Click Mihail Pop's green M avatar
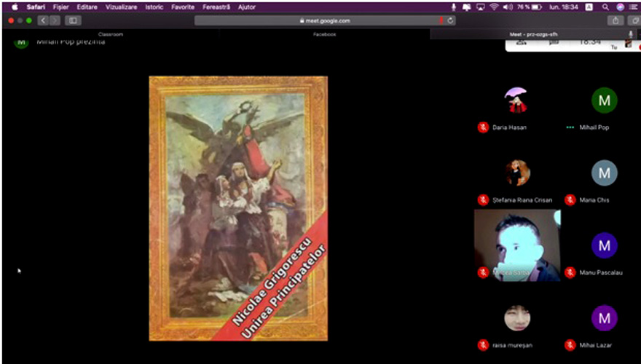This screenshot has width=641, height=364. (x=604, y=100)
